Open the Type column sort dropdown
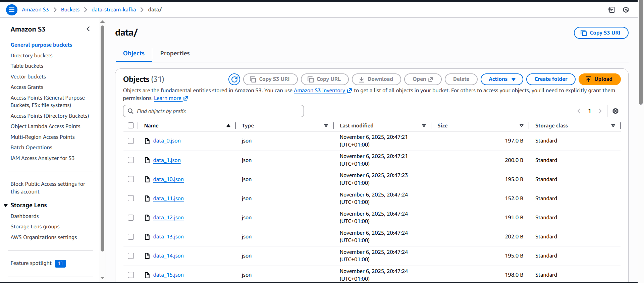This screenshot has width=644, height=283. tap(326, 126)
